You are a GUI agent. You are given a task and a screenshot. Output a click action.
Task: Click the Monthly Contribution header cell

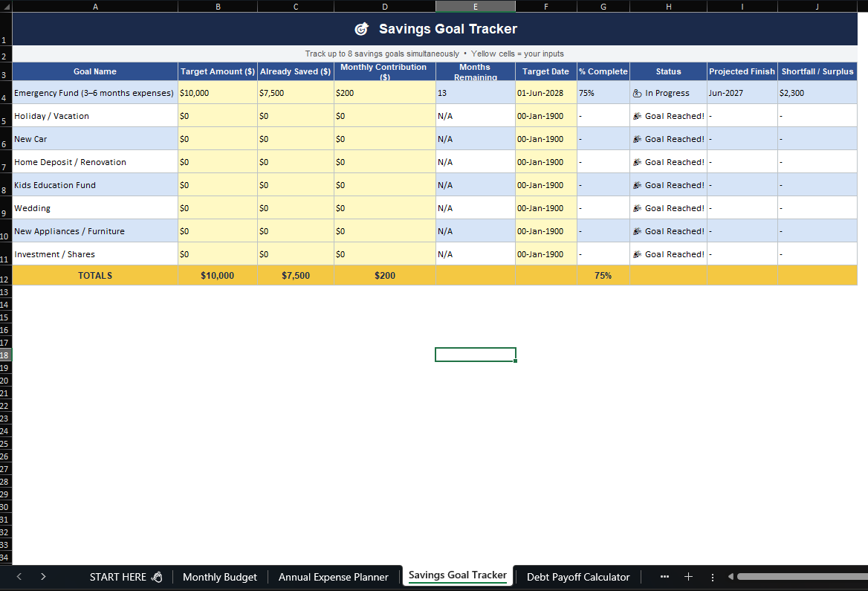coord(385,71)
